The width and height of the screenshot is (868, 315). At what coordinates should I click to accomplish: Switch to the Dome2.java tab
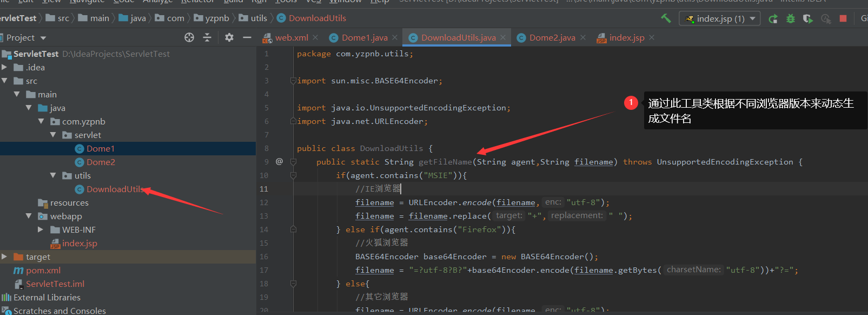(x=552, y=37)
